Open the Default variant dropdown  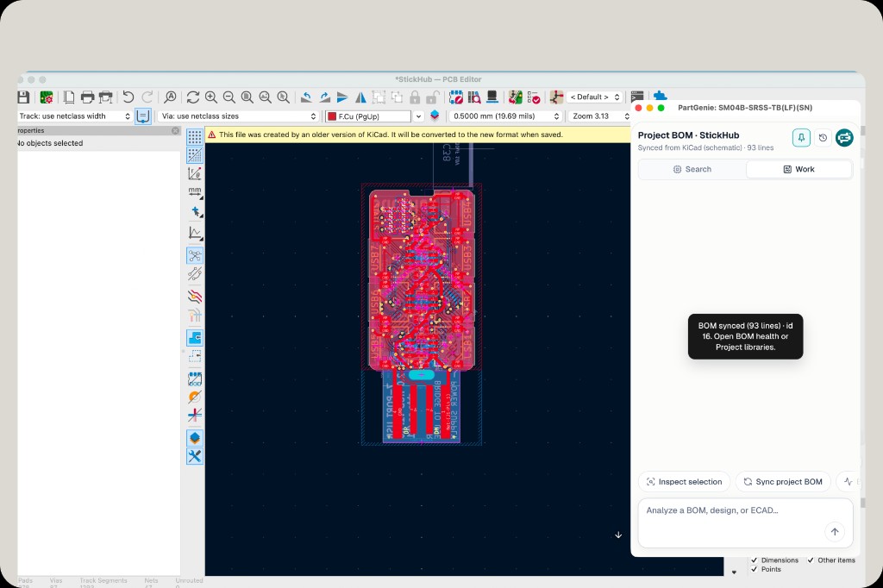tap(594, 97)
